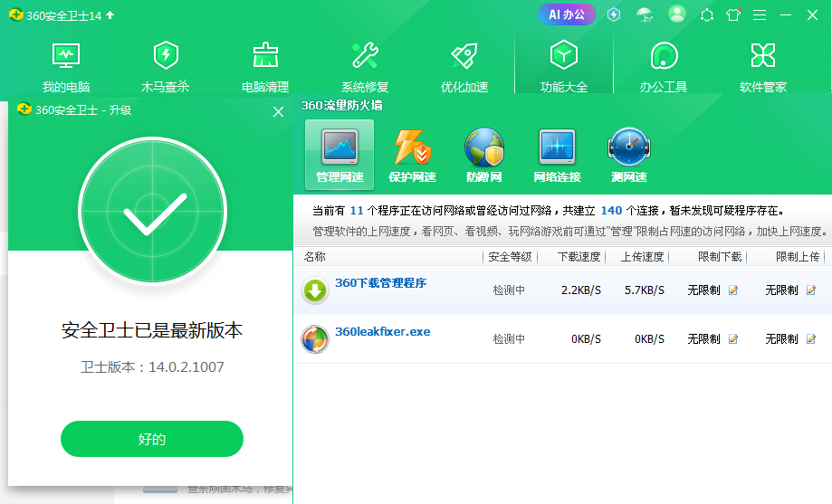The height and width of the screenshot is (504, 832).
Task: Click the AI 办公 button
Action: [x=567, y=14]
